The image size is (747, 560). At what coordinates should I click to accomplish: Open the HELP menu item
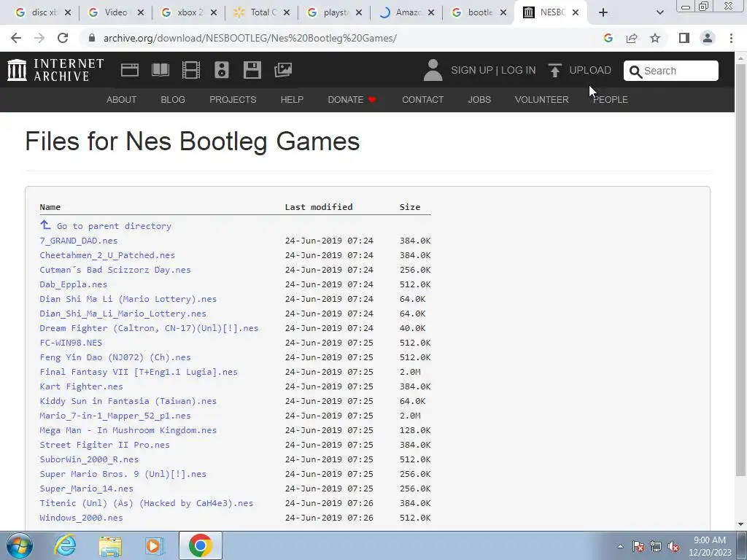click(x=292, y=99)
